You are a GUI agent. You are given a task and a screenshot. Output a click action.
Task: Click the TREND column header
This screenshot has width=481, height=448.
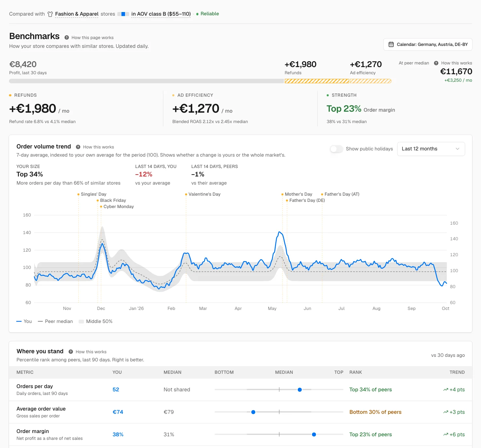coord(457,372)
